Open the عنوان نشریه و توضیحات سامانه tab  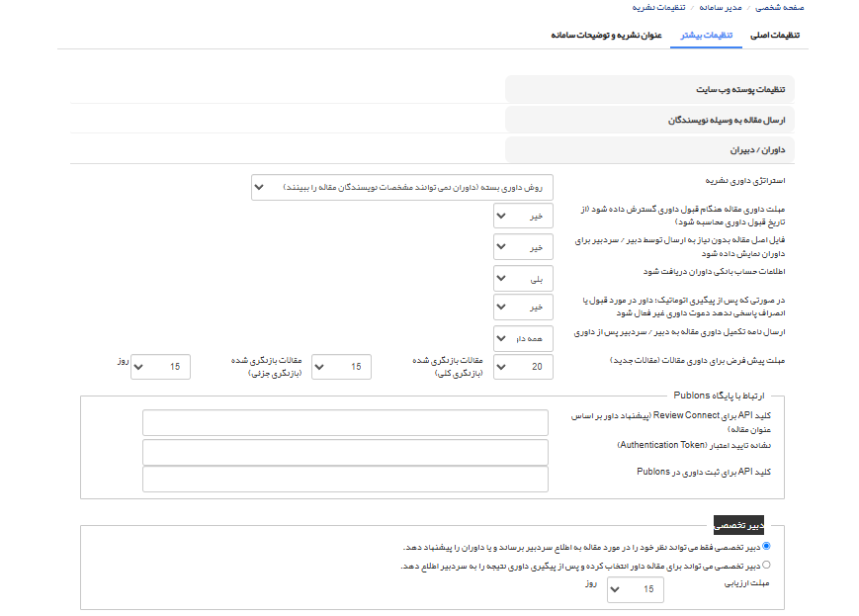pos(606,36)
